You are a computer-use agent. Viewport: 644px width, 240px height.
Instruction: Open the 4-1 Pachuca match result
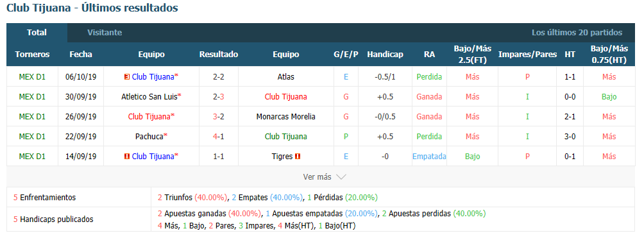[219, 137]
